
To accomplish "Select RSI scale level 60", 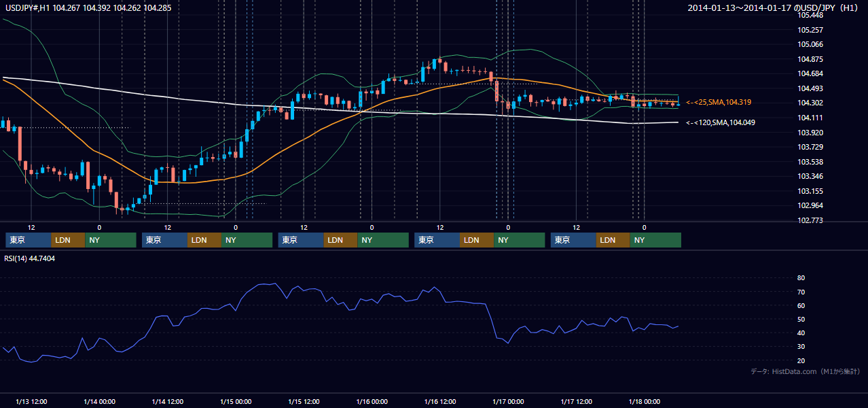I will tap(801, 305).
